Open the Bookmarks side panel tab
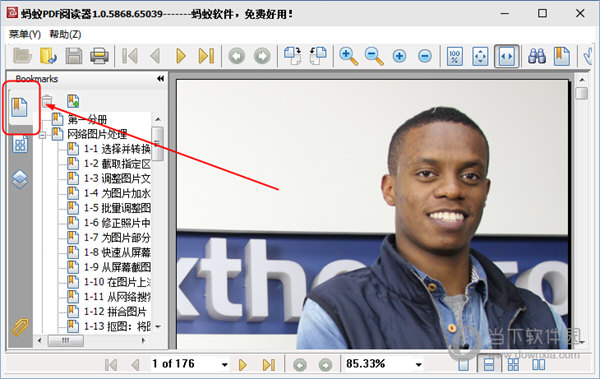Screen dimensions: 600x379 (x=19, y=107)
